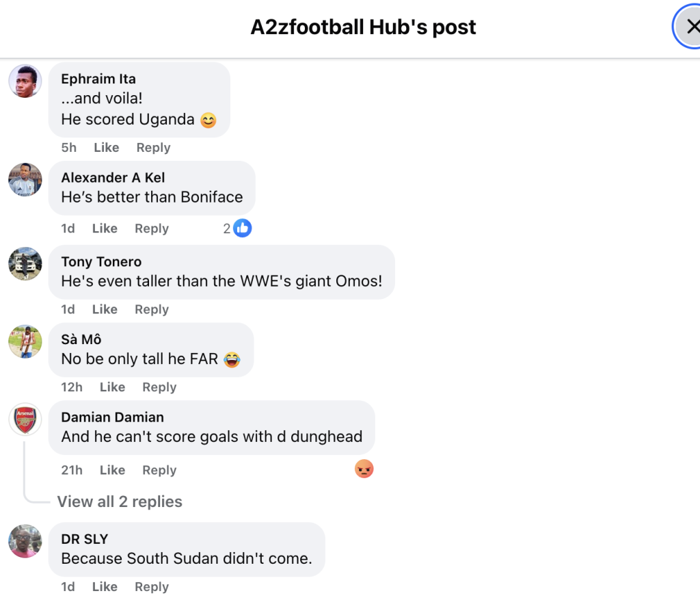700x600 pixels.
Task: Like Ephraim Ita's comment
Action: click(106, 148)
